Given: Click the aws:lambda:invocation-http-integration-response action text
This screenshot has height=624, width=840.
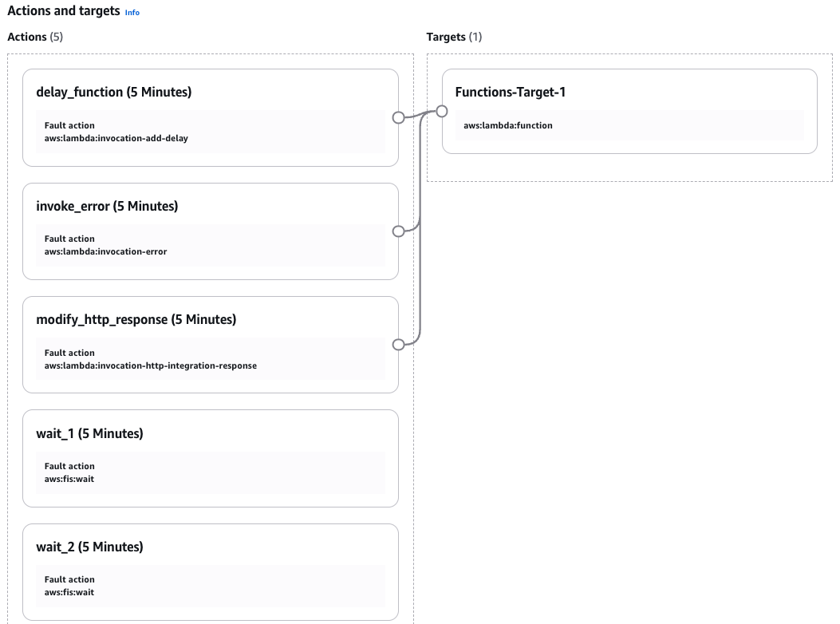Looking at the screenshot, I should tap(150, 365).
